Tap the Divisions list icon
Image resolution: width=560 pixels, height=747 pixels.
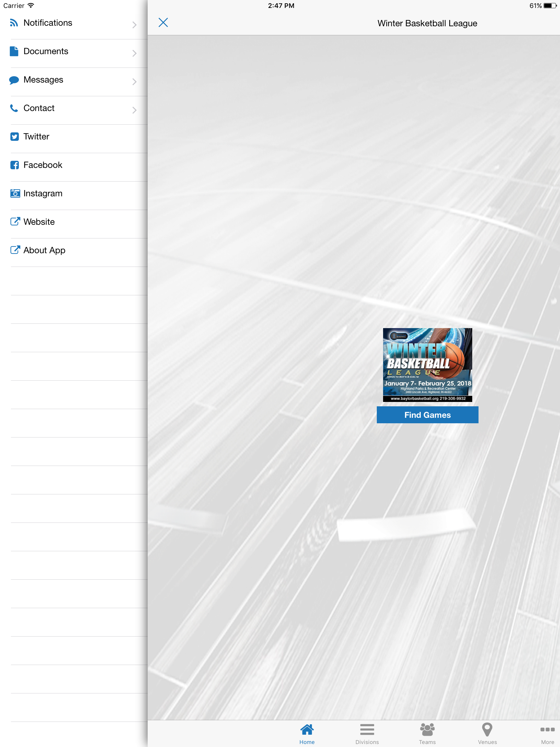367,730
